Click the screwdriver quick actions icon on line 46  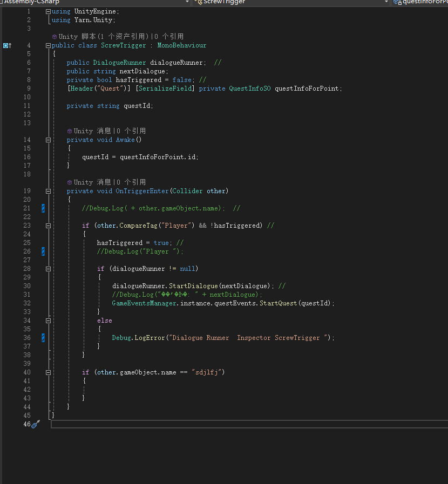36,424
